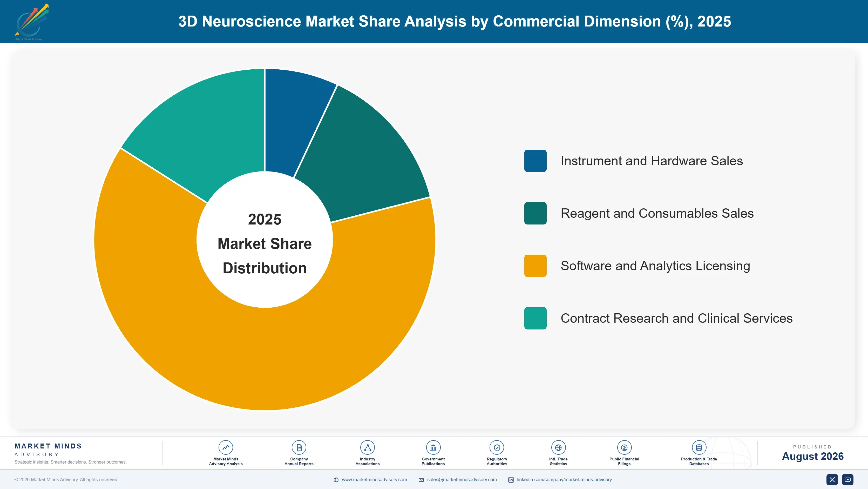Screen dimensions: 868x489
Task: Click the Company Annual Reports document icon
Action: click(x=299, y=447)
